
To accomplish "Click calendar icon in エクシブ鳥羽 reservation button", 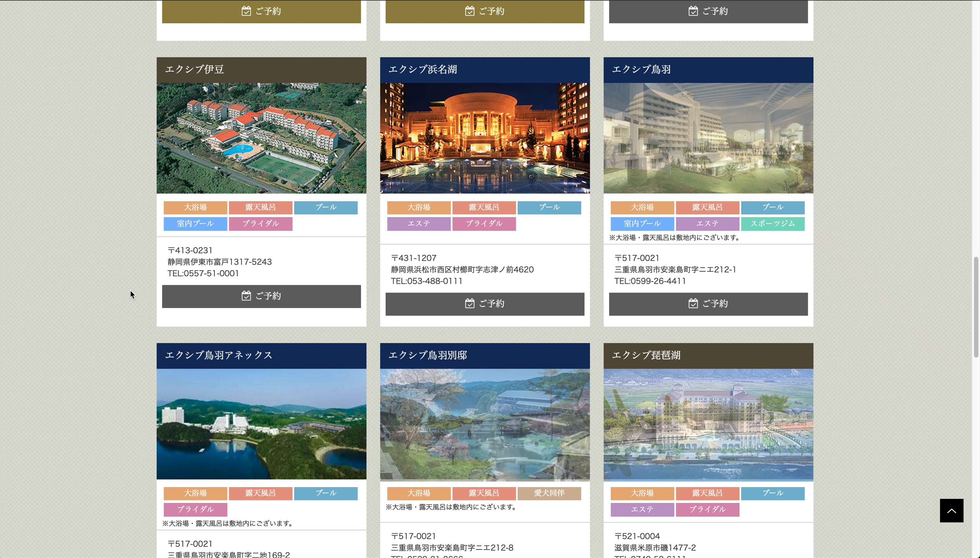I will (x=693, y=303).
